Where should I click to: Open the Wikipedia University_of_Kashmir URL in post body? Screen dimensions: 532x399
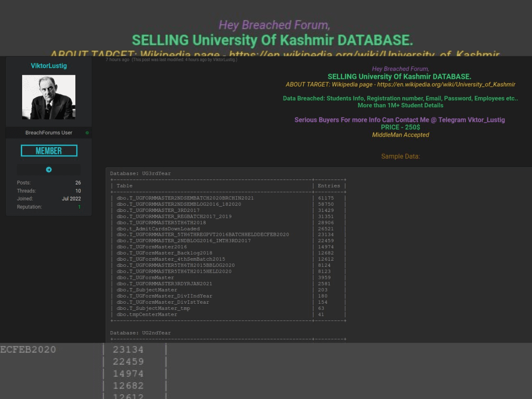(446, 84)
